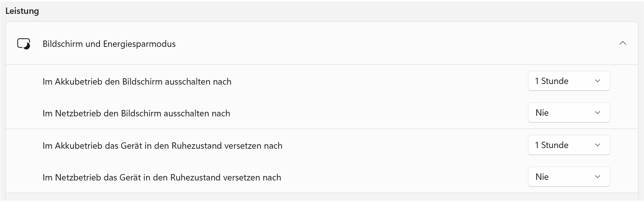This screenshot has height=202, width=644.
Task: Click chevron arrow of Netzbetrieb Bildschirm dropdown
Action: click(598, 113)
